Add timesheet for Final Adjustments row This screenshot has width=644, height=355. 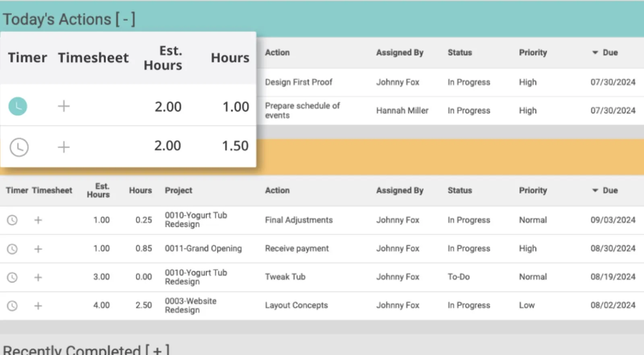pos(38,220)
